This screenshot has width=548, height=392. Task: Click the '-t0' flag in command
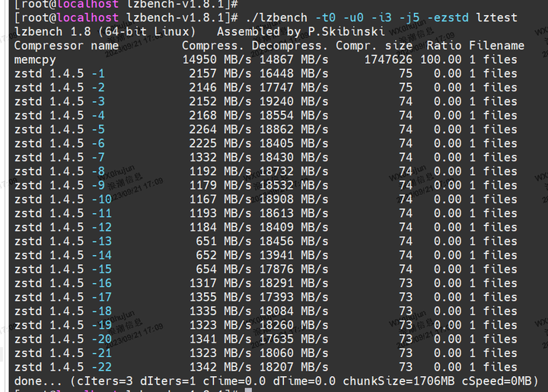tap(326, 18)
